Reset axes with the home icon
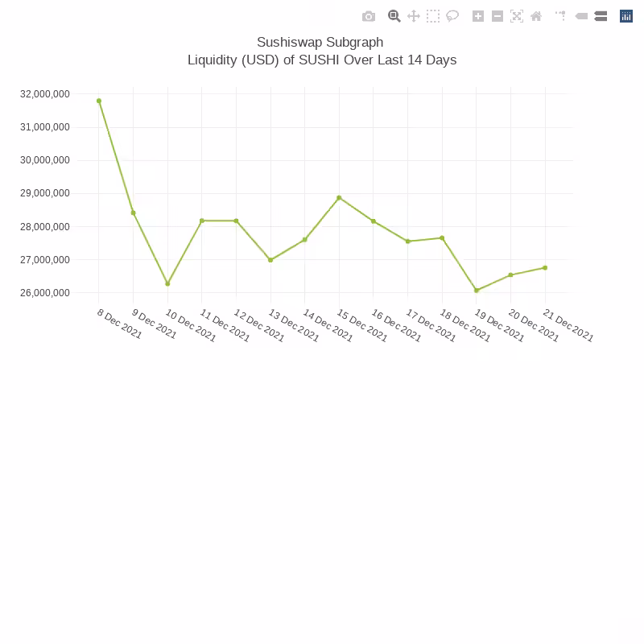This screenshot has height=644, width=644. pos(536,16)
